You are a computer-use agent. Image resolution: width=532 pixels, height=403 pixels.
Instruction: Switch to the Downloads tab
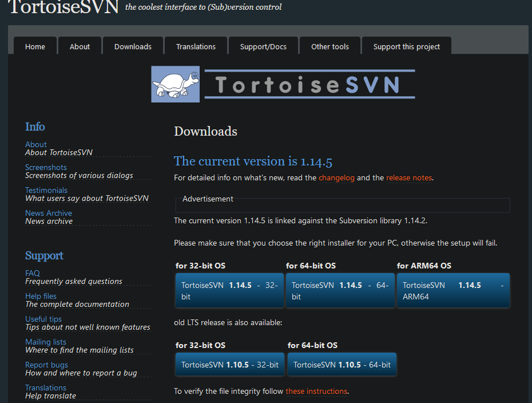point(133,46)
